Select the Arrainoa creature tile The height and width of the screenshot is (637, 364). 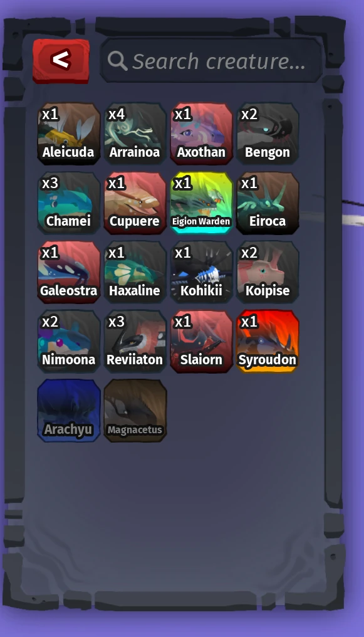click(x=135, y=134)
